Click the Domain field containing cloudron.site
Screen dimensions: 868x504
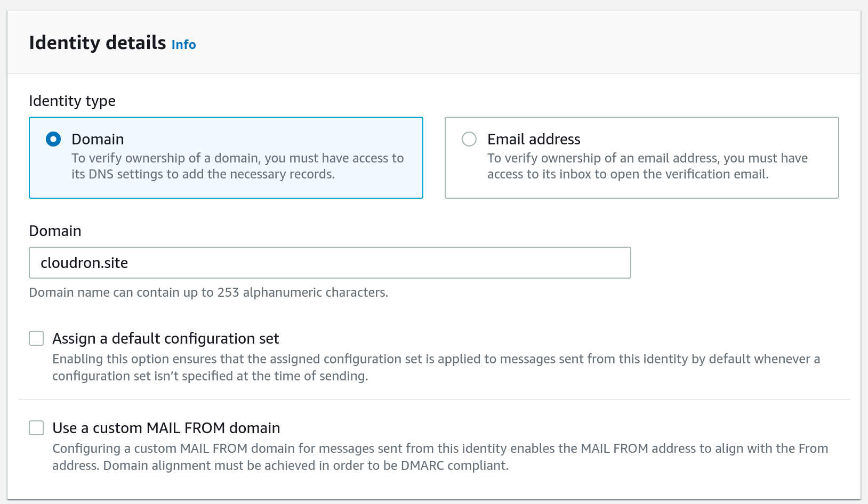tap(213, 263)
